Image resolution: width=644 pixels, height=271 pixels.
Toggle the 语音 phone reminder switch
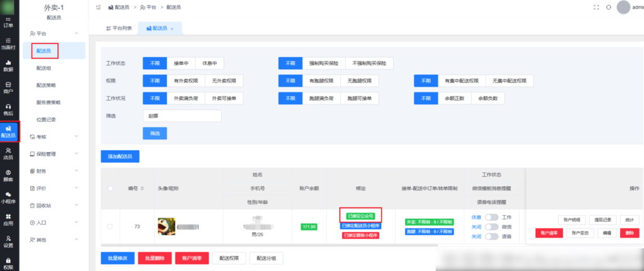491,236
